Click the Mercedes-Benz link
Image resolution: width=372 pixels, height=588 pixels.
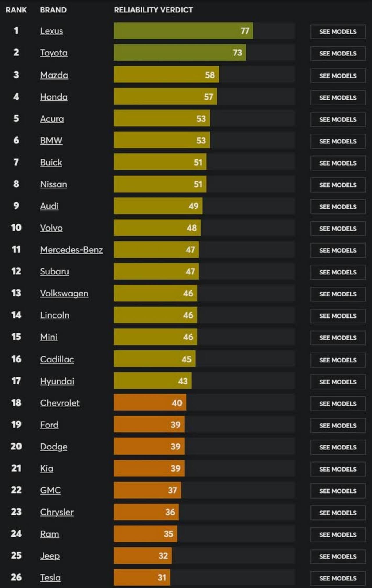[72, 250]
